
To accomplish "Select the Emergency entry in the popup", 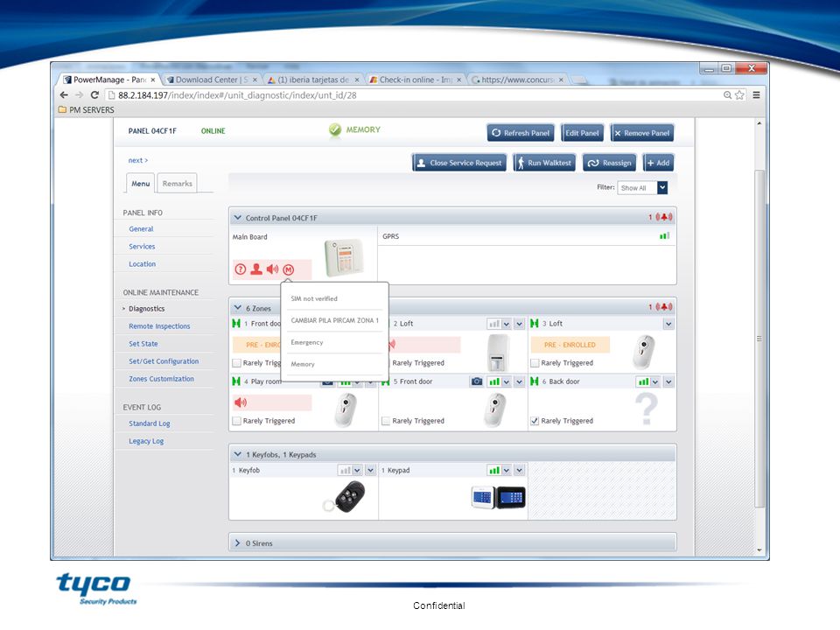I will [x=307, y=342].
